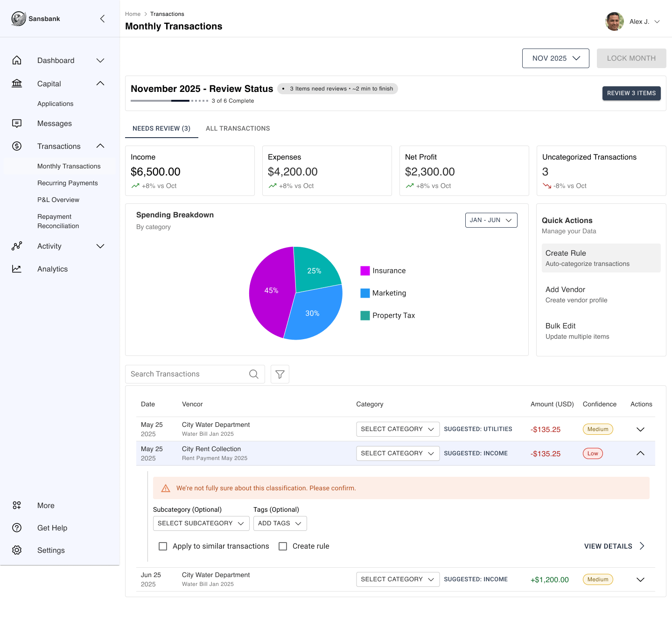672x627 pixels.
Task: Open the NOV 2025 month dropdown
Action: pyautogui.click(x=555, y=58)
